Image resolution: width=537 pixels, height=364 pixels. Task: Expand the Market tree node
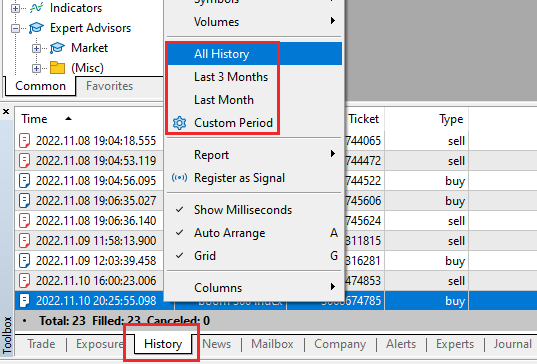[36, 48]
